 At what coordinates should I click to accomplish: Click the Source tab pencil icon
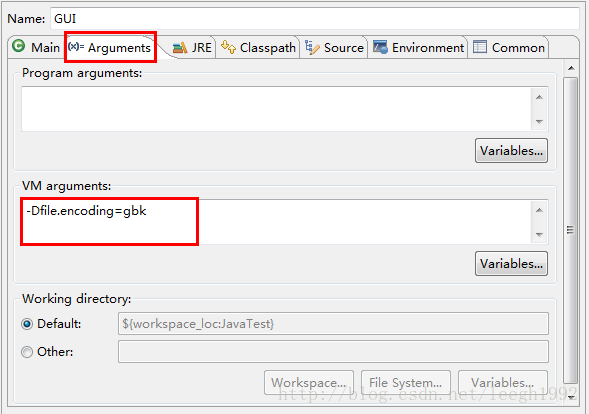[x=312, y=47]
